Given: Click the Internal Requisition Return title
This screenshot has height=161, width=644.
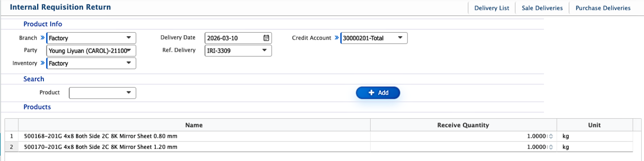Looking at the screenshot, I should (60, 7).
